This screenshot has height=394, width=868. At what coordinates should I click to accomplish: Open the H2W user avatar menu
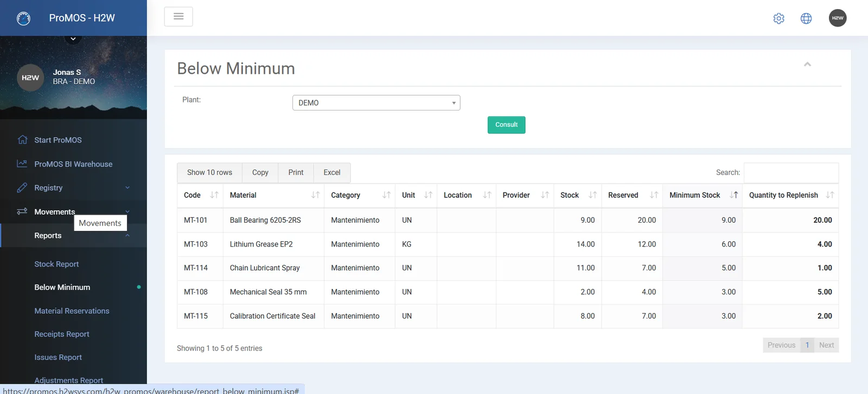point(838,18)
